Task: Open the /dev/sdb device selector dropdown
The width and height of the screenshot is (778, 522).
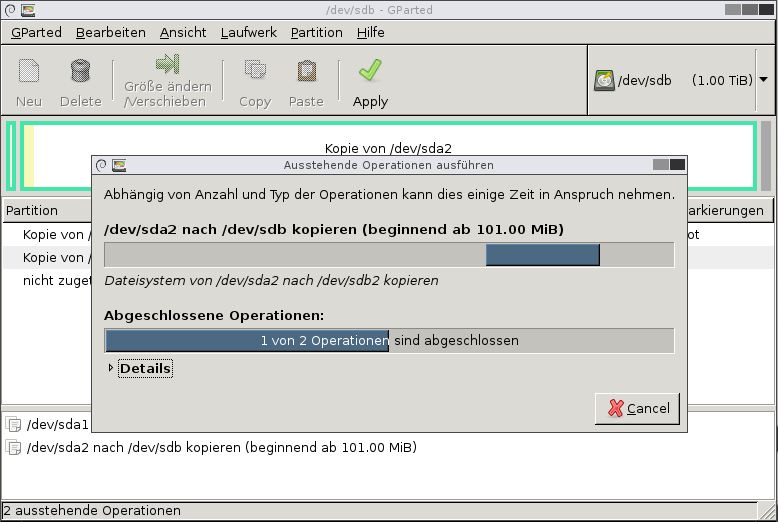Action: (763, 80)
